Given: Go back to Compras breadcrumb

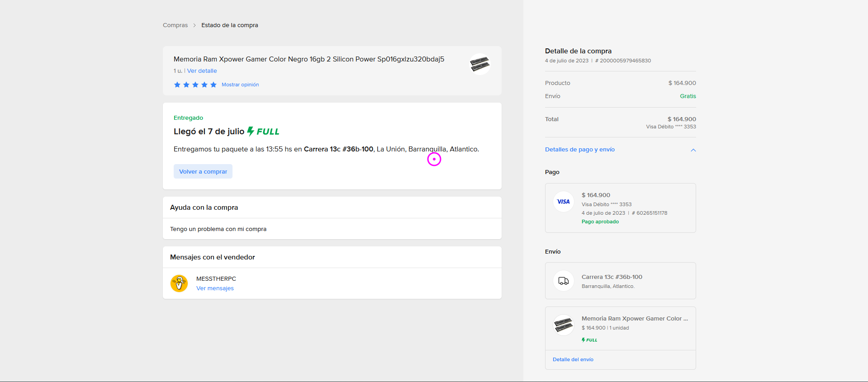Looking at the screenshot, I should point(175,25).
